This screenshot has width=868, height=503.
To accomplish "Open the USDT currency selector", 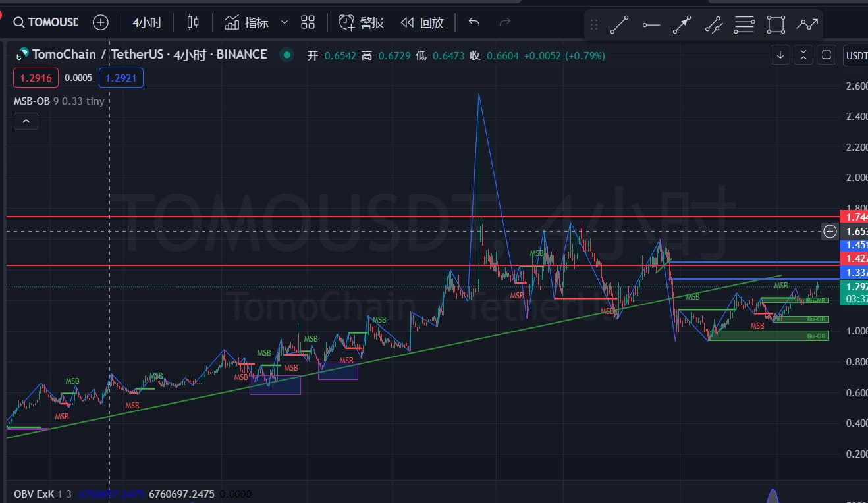I will coord(855,55).
